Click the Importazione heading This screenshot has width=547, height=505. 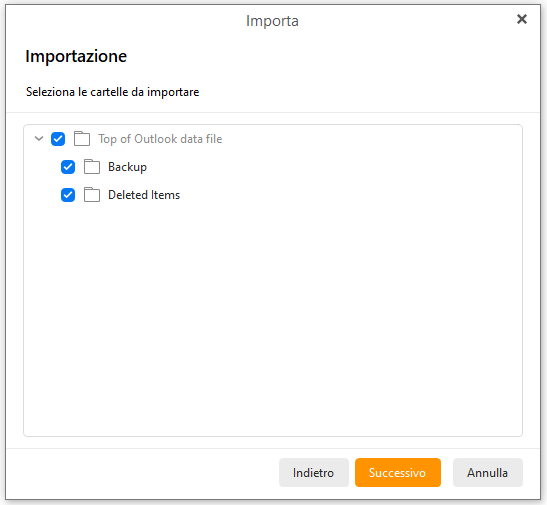pyautogui.click(x=76, y=56)
